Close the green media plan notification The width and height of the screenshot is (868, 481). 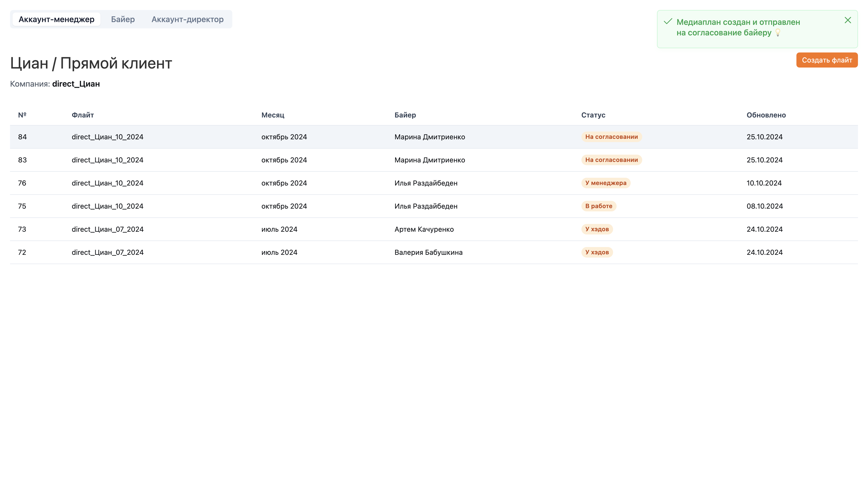tap(848, 20)
